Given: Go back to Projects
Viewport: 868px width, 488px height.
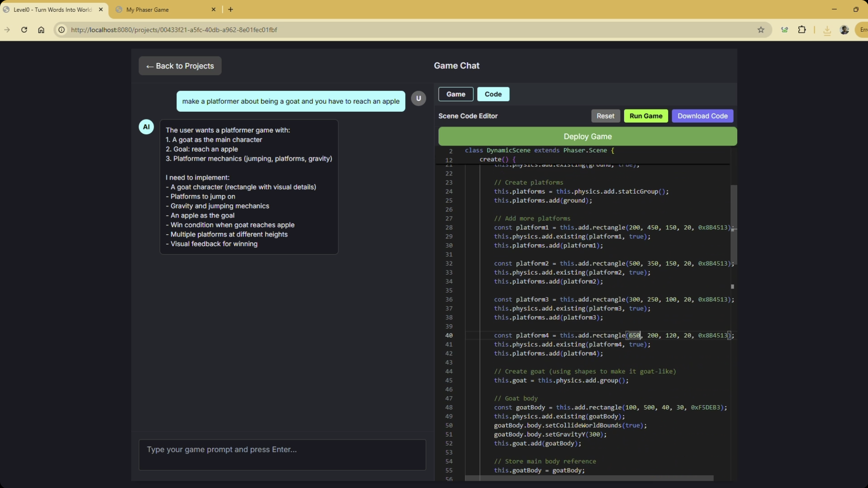Looking at the screenshot, I should click(x=180, y=66).
